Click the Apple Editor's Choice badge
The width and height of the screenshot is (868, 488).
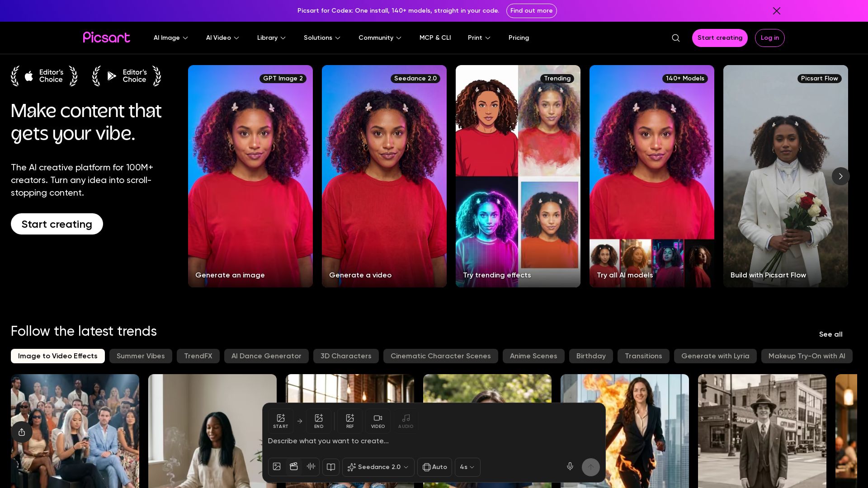(x=44, y=76)
